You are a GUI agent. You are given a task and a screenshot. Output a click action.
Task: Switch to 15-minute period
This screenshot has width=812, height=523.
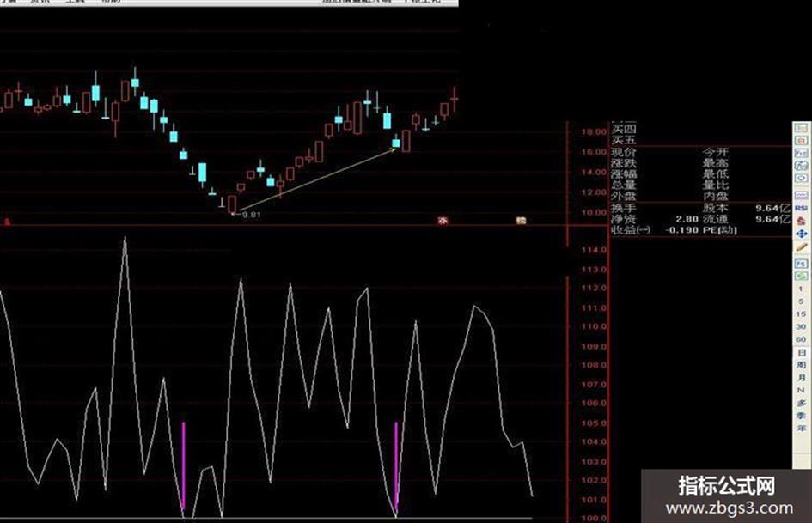pyautogui.click(x=801, y=314)
